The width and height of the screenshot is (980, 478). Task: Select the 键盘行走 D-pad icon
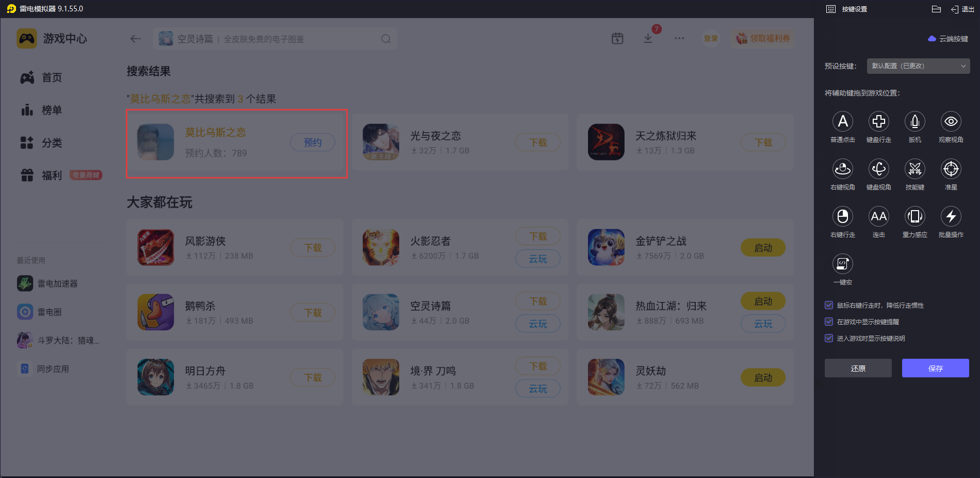pyautogui.click(x=878, y=121)
